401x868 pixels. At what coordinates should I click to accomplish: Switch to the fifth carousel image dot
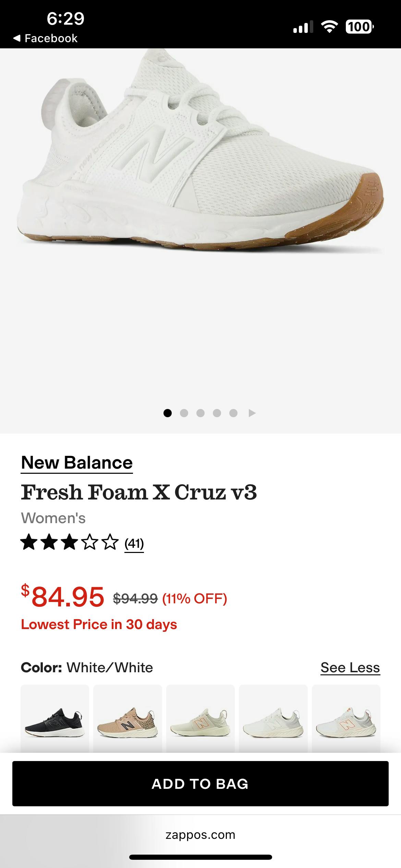[x=233, y=413]
